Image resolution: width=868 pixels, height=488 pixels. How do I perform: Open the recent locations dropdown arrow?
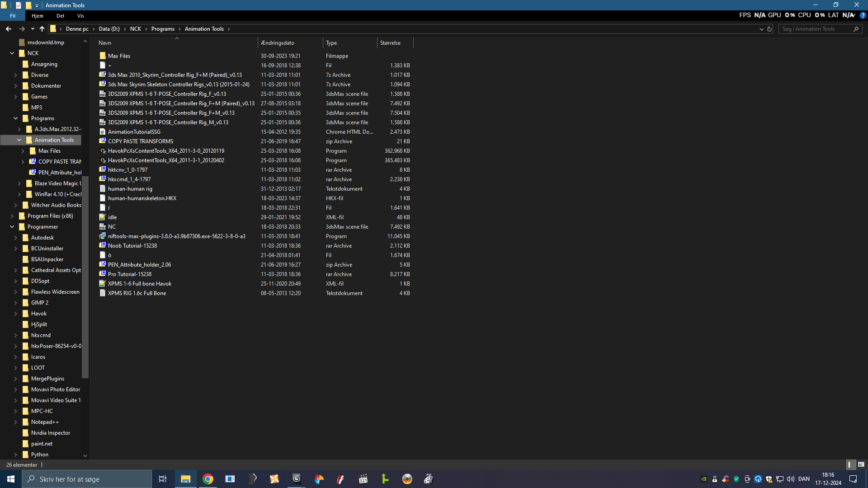pos(33,29)
